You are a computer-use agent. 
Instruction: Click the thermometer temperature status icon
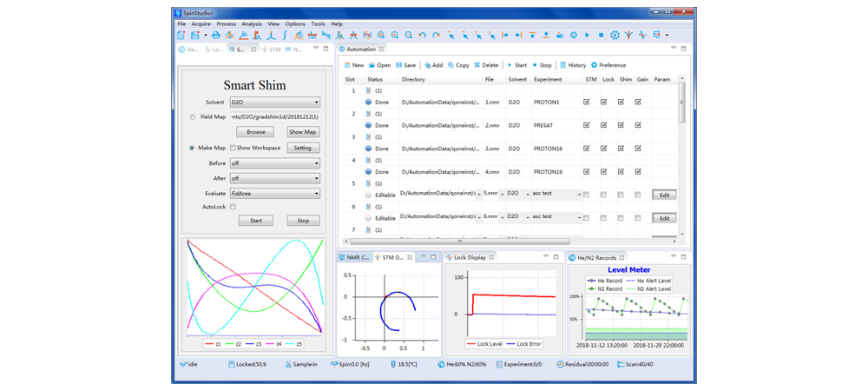392,364
